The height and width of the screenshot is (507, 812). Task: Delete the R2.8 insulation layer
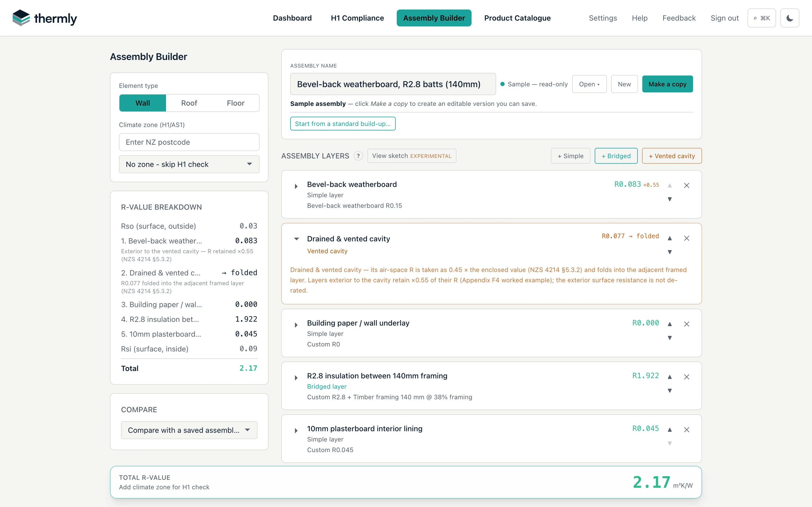click(x=687, y=377)
